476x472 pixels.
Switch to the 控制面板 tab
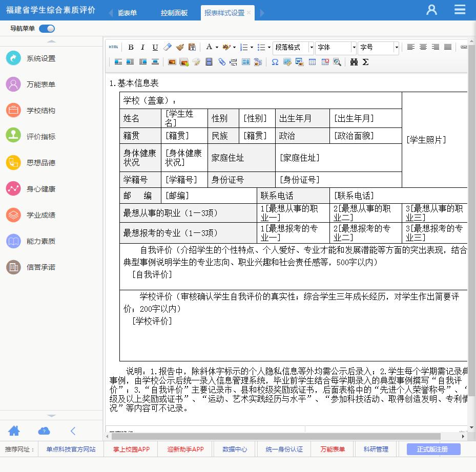coord(174,13)
